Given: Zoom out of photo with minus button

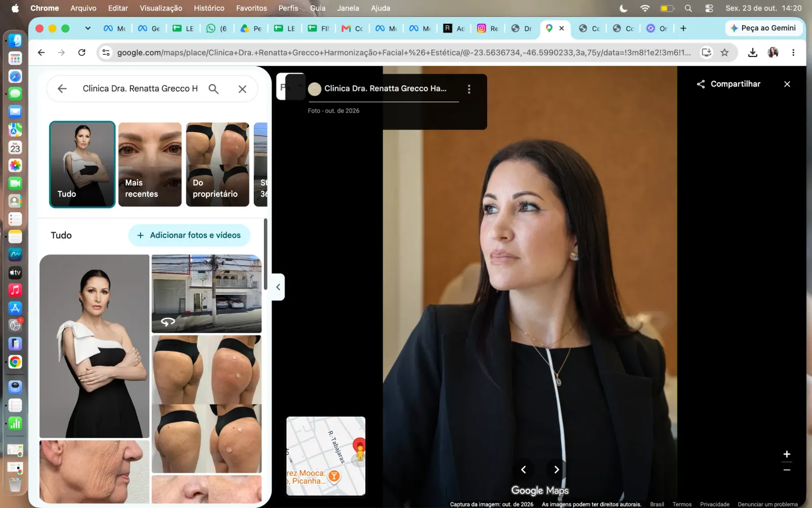Looking at the screenshot, I should click(787, 470).
